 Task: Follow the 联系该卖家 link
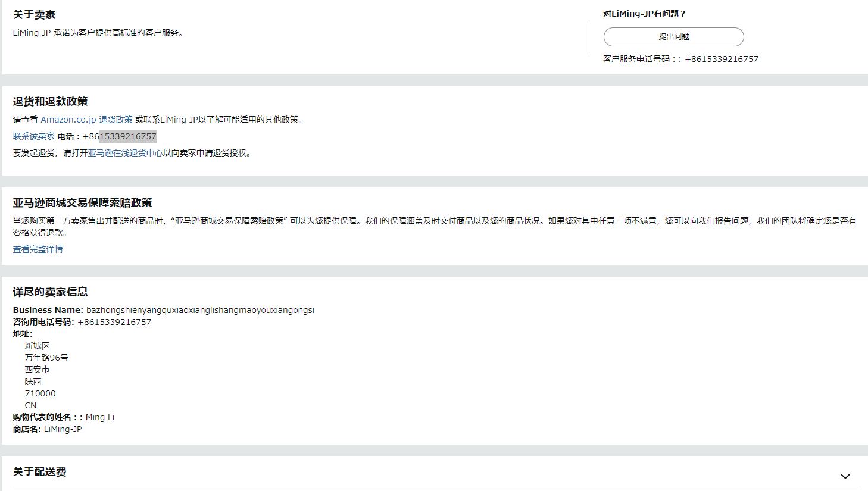coord(33,136)
